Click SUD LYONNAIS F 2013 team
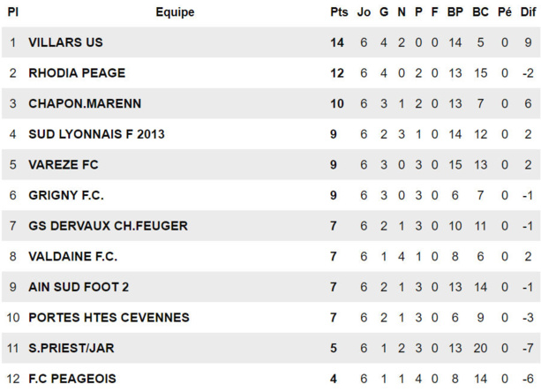Viewport: 541px width, 392px height. coord(96,134)
